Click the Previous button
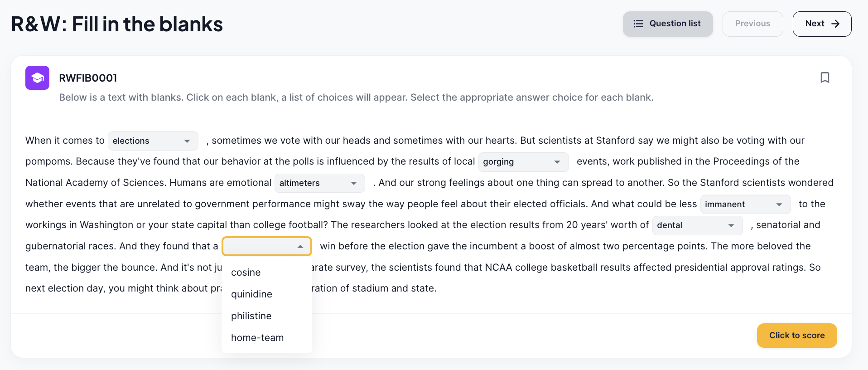 (x=752, y=24)
